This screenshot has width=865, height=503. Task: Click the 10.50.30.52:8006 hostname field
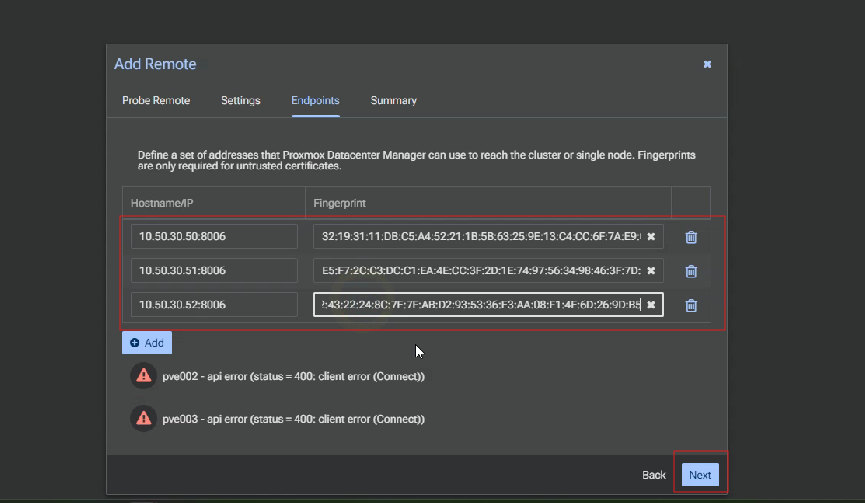coord(214,305)
